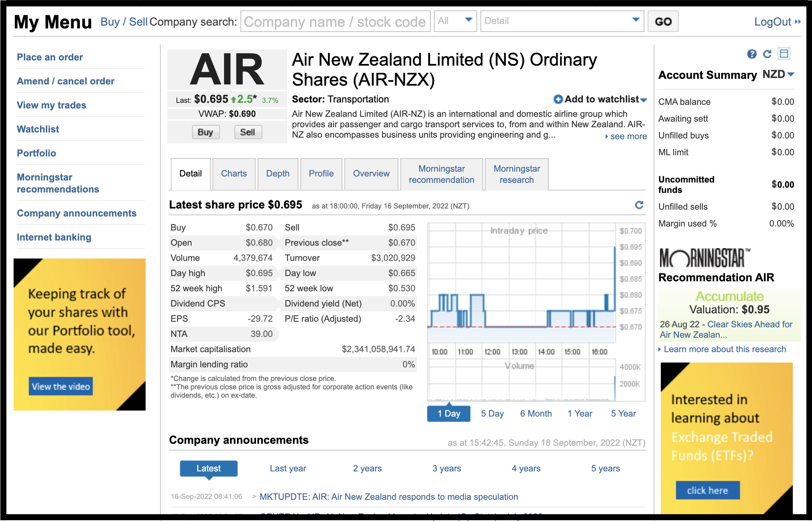
Task: Open the help icon in Account Summary
Action: (x=752, y=54)
